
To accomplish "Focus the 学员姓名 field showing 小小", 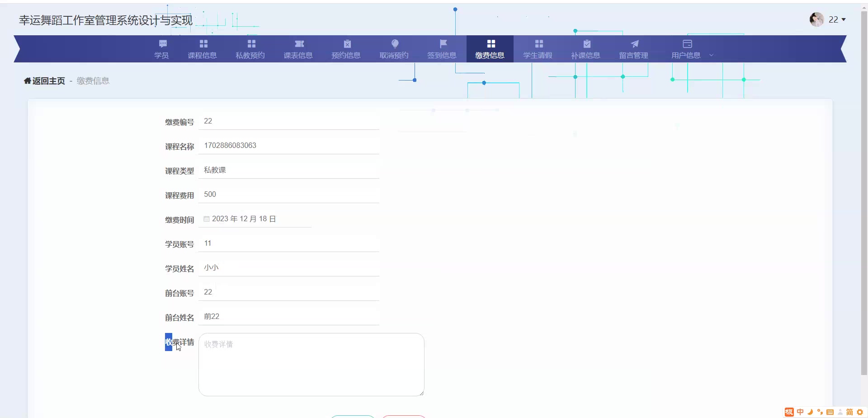I will pos(289,268).
